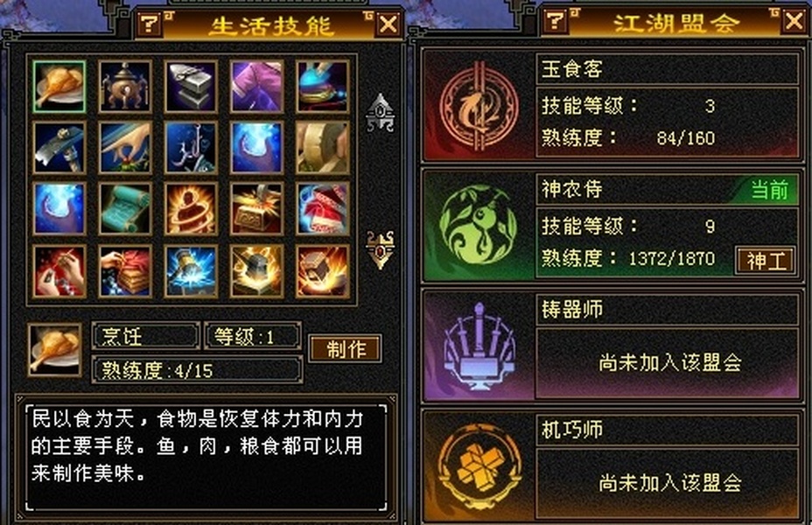
Task: Click the 制作 craft button
Action: (346, 349)
